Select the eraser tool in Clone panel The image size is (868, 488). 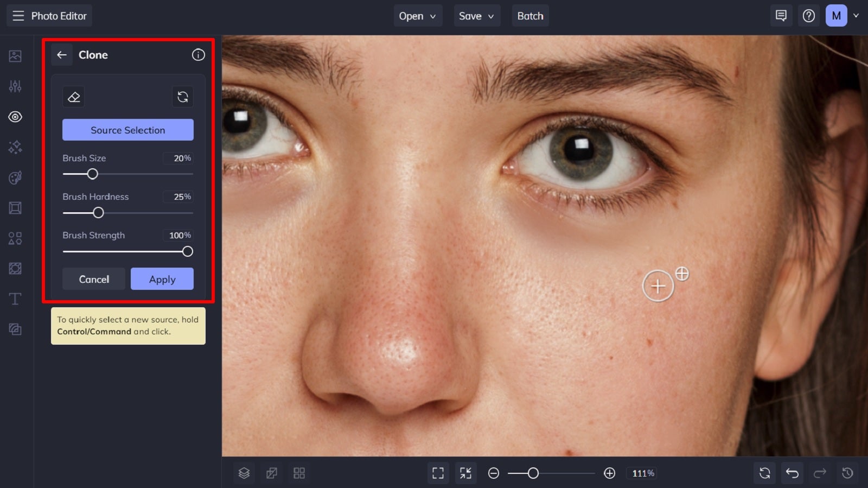(74, 97)
